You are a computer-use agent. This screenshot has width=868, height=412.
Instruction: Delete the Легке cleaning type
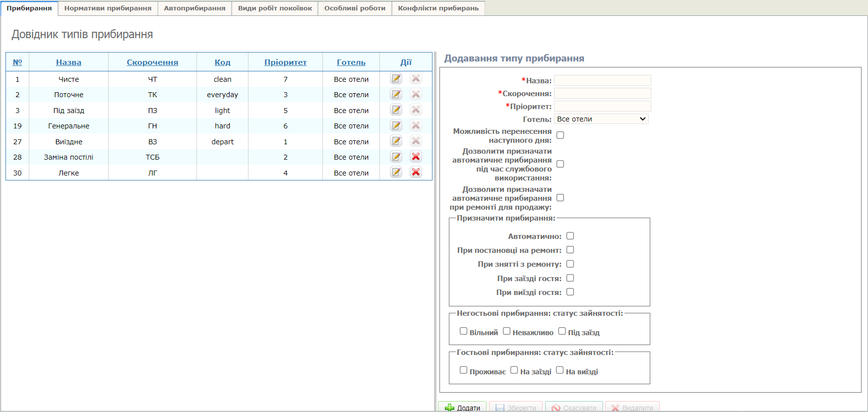[416, 172]
